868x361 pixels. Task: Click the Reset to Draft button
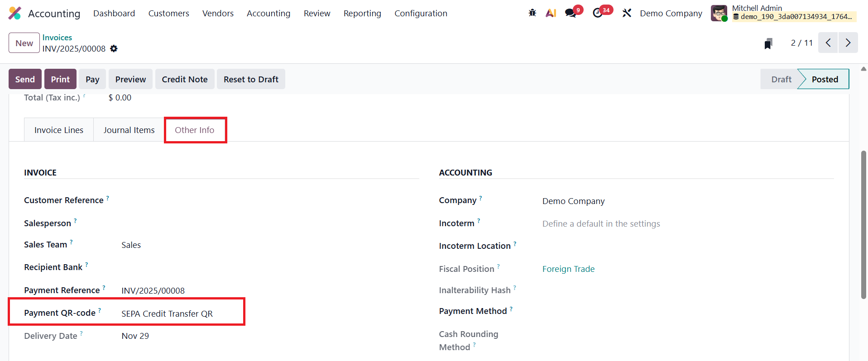(251, 79)
